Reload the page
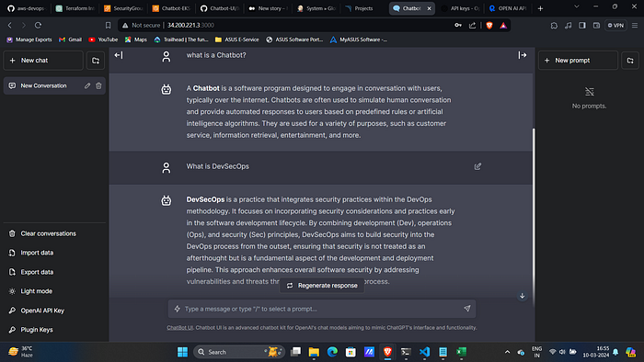This screenshot has height=362, width=644. coord(38,26)
